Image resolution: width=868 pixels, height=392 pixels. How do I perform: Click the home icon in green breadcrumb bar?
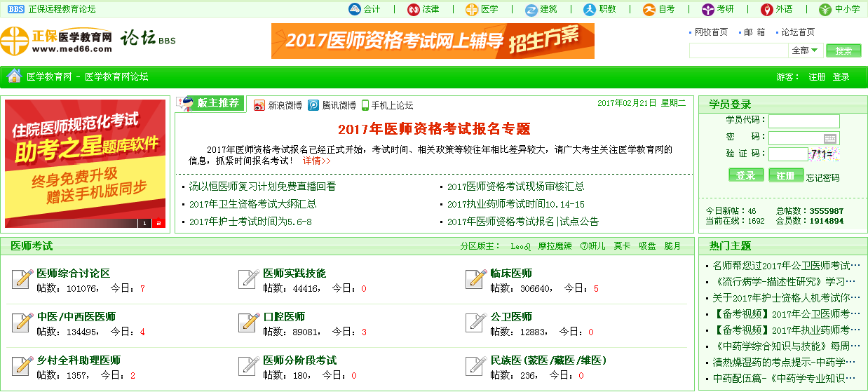(x=14, y=76)
